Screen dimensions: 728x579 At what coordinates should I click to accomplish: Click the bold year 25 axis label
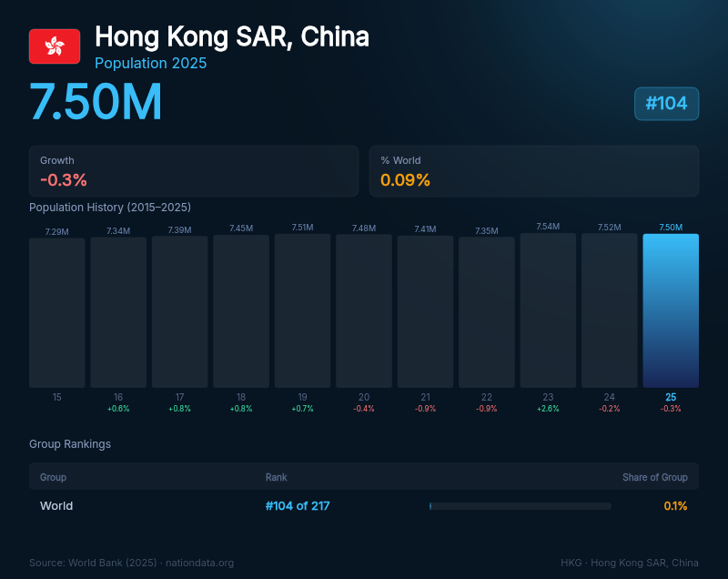point(671,397)
